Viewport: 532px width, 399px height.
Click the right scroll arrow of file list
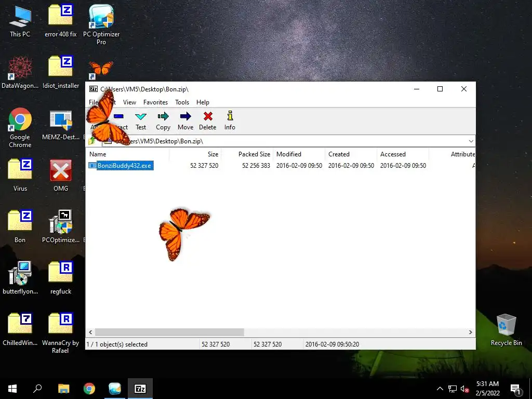point(470,332)
